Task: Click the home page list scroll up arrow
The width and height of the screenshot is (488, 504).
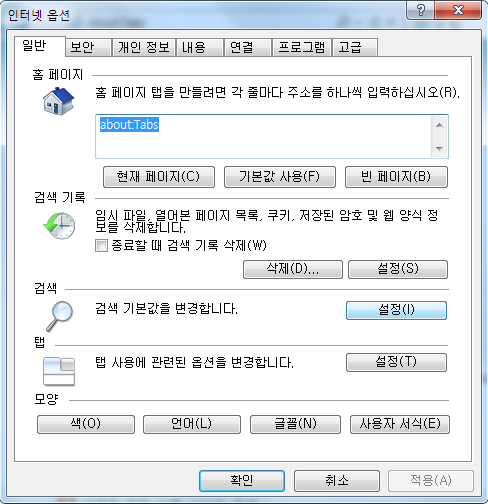Action: click(439, 125)
